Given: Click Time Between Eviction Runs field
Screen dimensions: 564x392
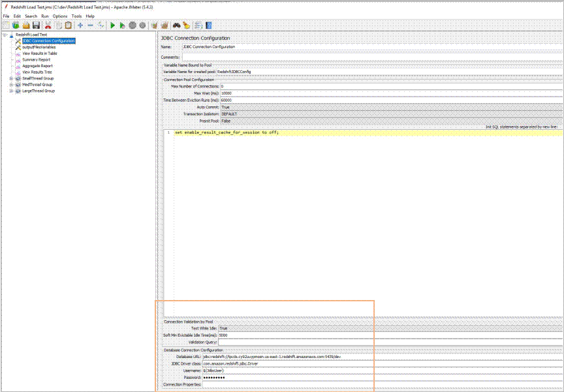Looking at the screenshot, I should point(392,100).
